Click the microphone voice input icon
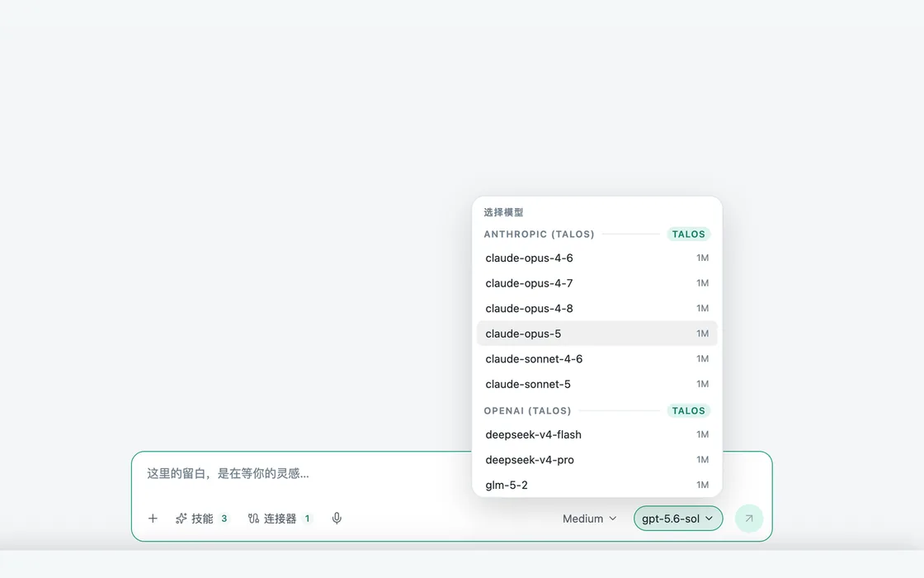The height and width of the screenshot is (578, 924). point(337,519)
